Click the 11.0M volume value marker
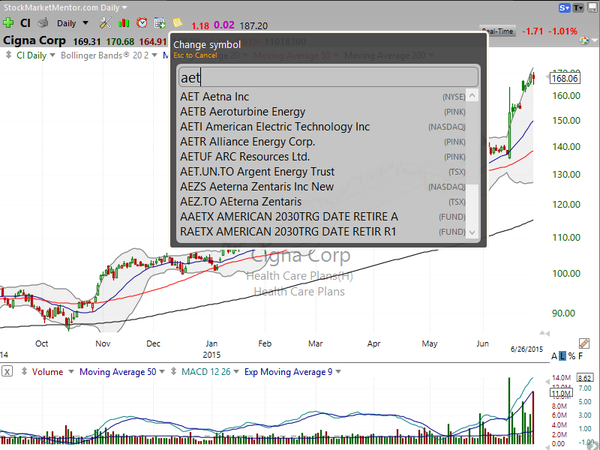The image size is (600, 450). [x=561, y=393]
